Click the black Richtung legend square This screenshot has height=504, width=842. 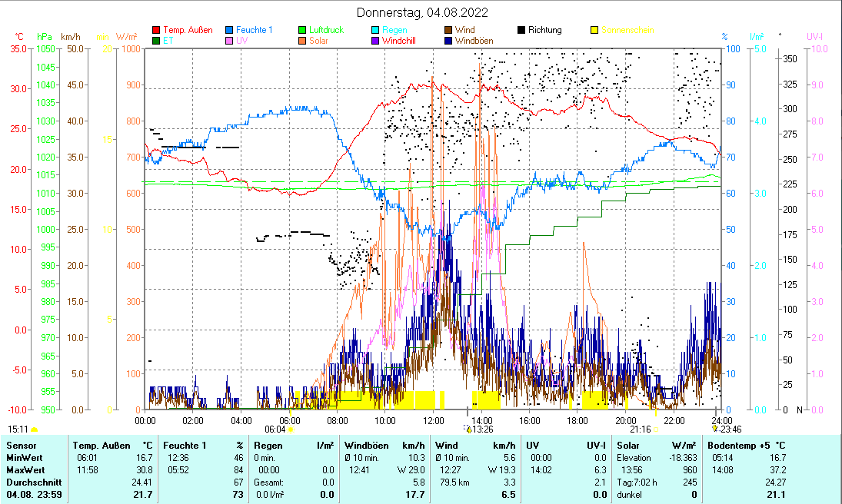coord(521,30)
